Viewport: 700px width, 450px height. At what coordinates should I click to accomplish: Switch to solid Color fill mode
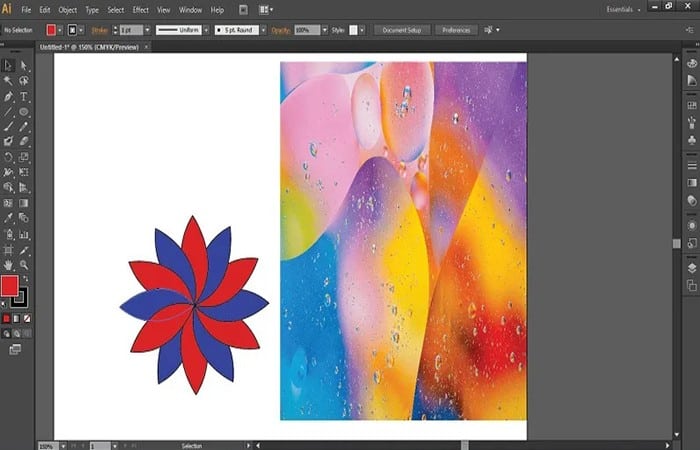pyautogui.click(x=7, y=317)
